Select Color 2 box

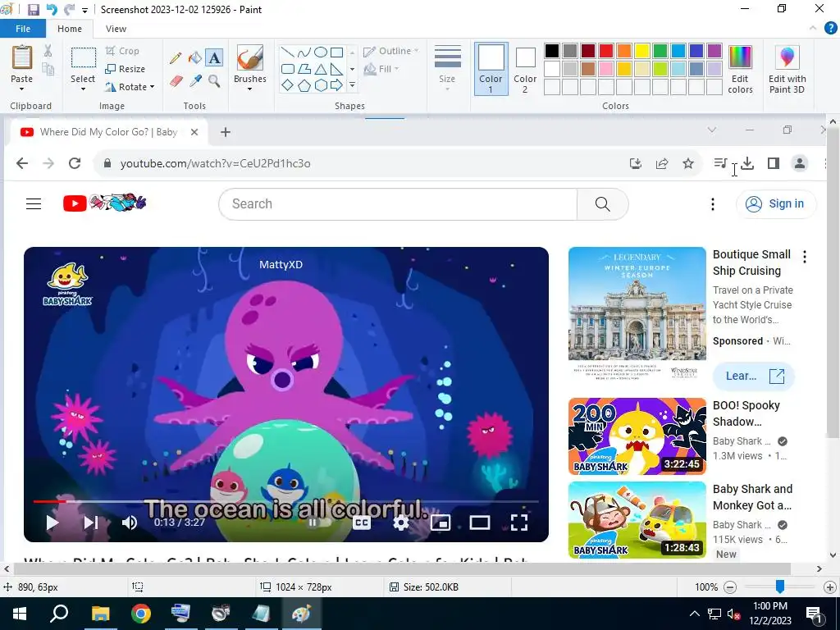525,69
